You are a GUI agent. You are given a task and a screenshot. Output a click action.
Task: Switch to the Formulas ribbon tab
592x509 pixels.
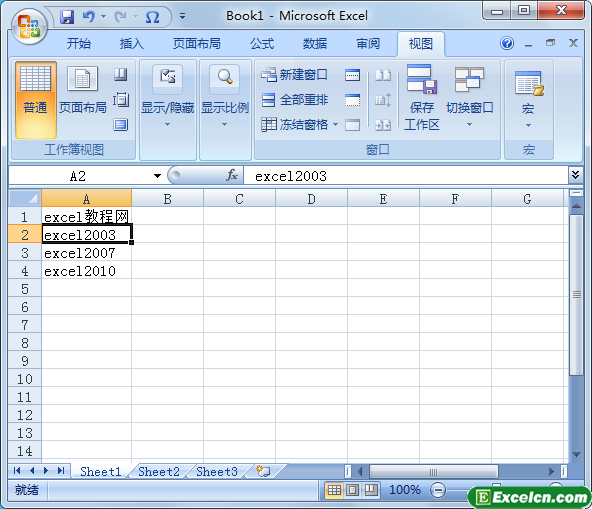pos(262,44)
